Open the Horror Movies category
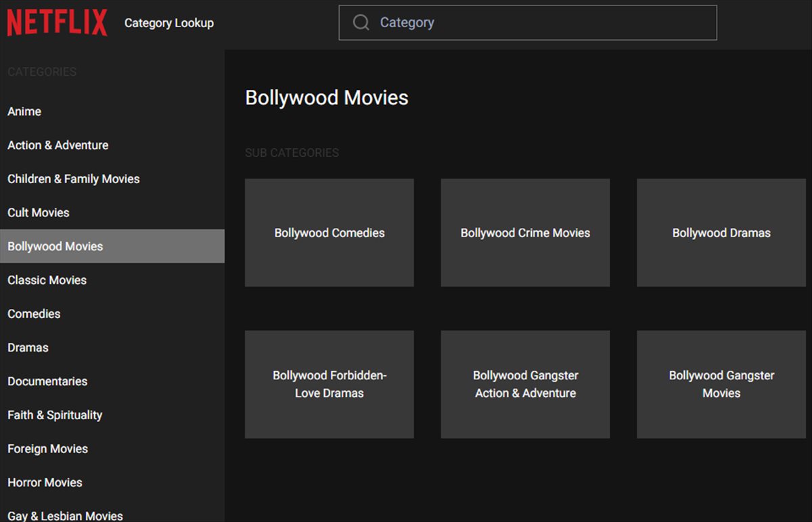Screen dimensions: 812x522 coord(45,482)
